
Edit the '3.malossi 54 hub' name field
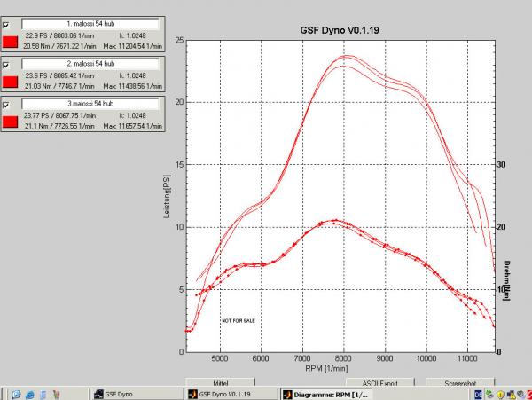click(90, 104)
